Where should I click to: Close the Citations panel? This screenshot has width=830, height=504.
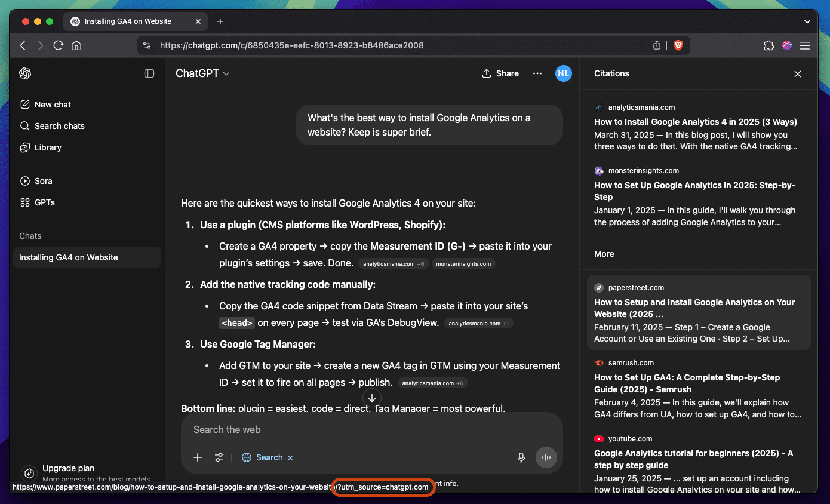pos(798,74)
